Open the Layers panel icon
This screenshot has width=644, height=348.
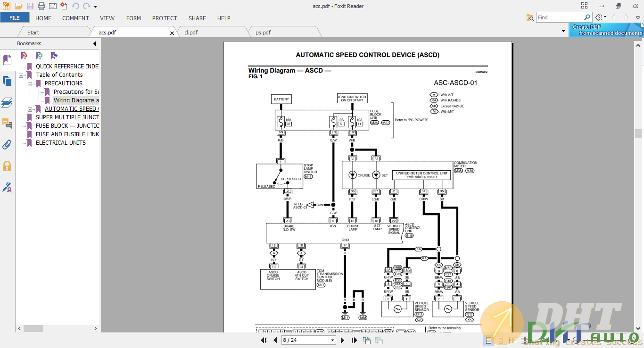tap(7, 102)
